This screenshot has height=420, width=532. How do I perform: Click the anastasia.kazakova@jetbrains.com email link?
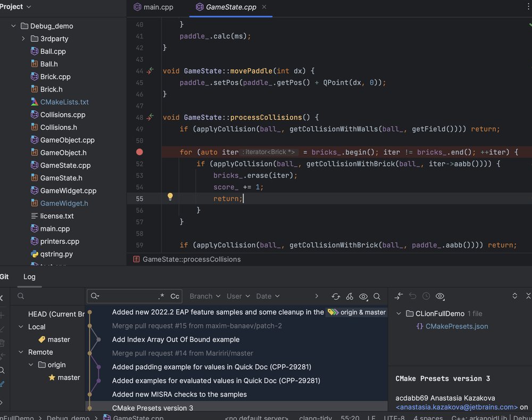456,407
